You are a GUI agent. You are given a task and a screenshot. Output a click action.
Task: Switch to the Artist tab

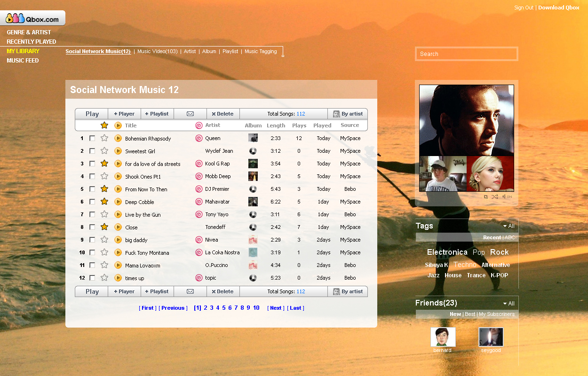(x=190, y=51)
